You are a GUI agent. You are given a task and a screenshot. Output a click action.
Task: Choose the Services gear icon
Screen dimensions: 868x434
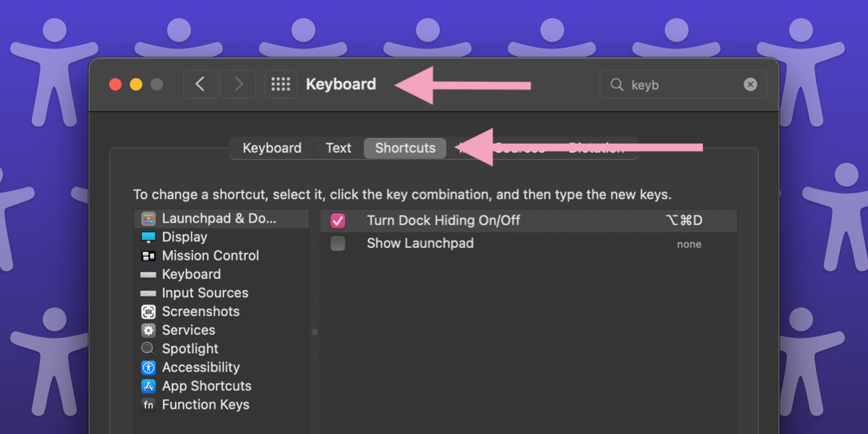pos(148,331)
